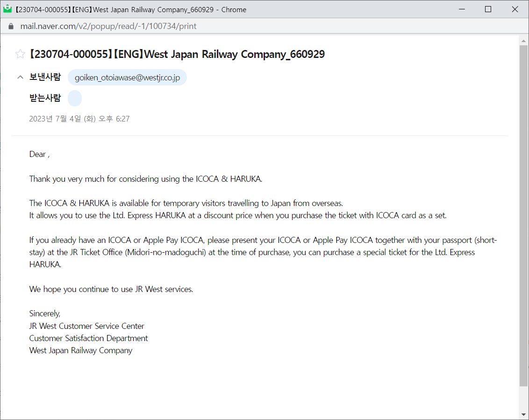Image resolution: width=529 pixels, height=420 pixels.
Task: Click the '받는사람' label
Action: pos(45,98)
